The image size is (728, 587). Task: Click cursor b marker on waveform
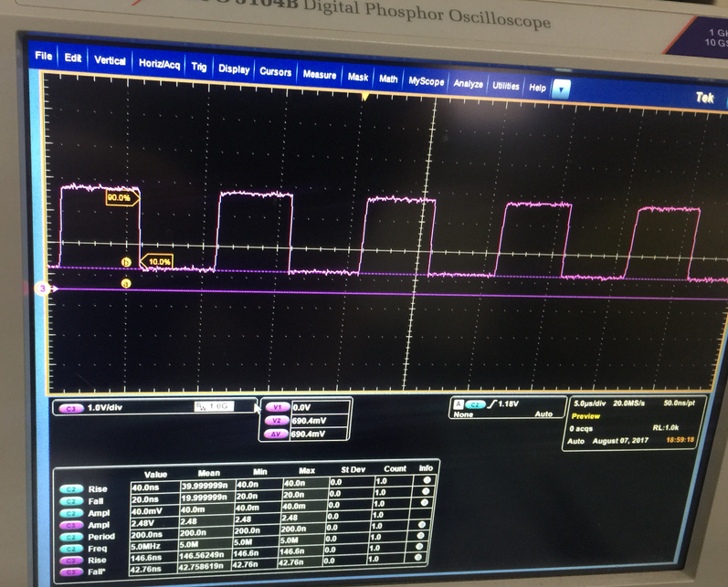click(x=126, y=262)
